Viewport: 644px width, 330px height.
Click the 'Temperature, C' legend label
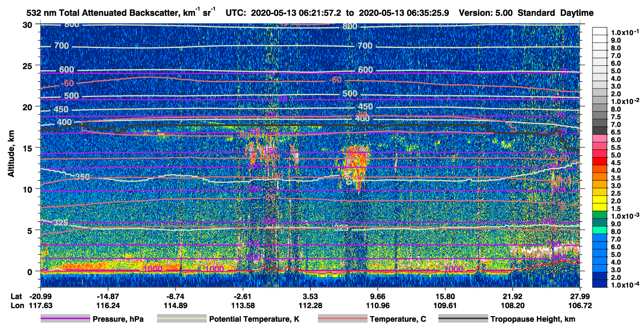pos(398,320)
